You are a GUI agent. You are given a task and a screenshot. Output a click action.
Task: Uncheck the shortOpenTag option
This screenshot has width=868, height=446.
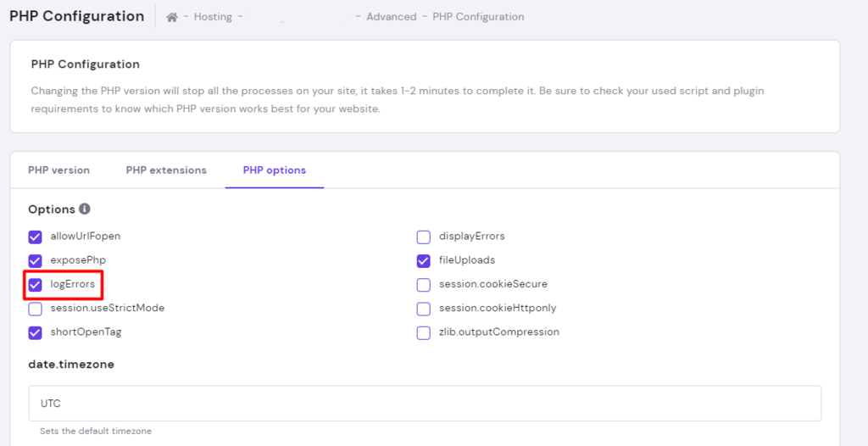[35, 332]
